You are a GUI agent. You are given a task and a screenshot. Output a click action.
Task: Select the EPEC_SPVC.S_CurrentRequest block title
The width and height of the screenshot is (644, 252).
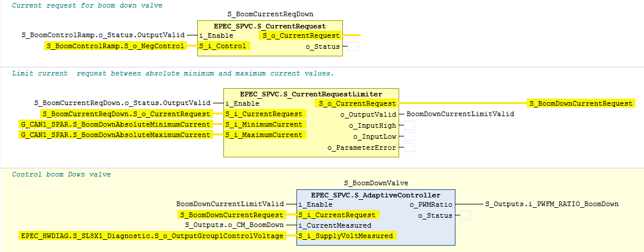[269, 26]
